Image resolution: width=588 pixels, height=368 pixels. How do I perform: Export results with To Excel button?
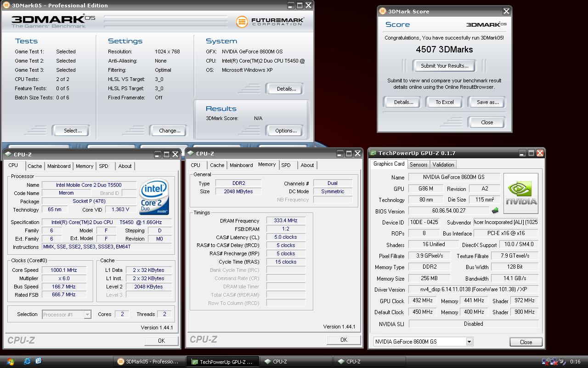pos(445,102)
